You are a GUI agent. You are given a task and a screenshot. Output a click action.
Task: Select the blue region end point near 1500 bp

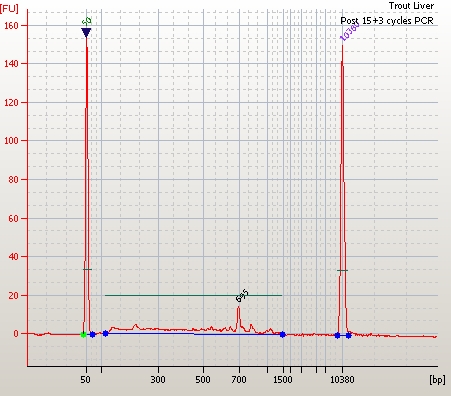[x=282, y=334]
